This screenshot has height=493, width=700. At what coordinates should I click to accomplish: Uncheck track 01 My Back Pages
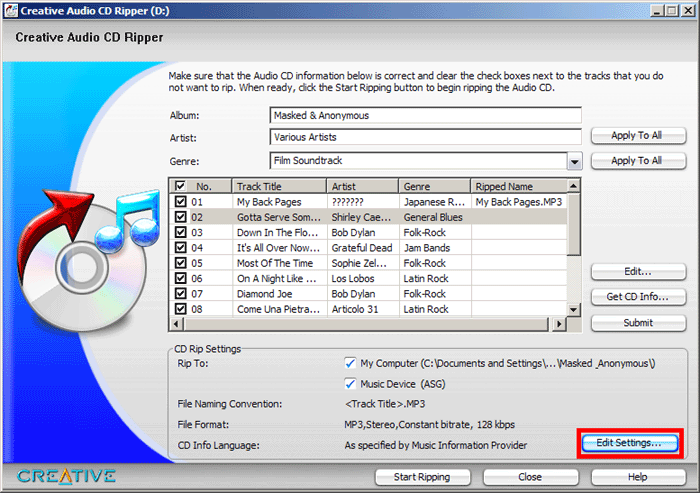pos(180,201)
